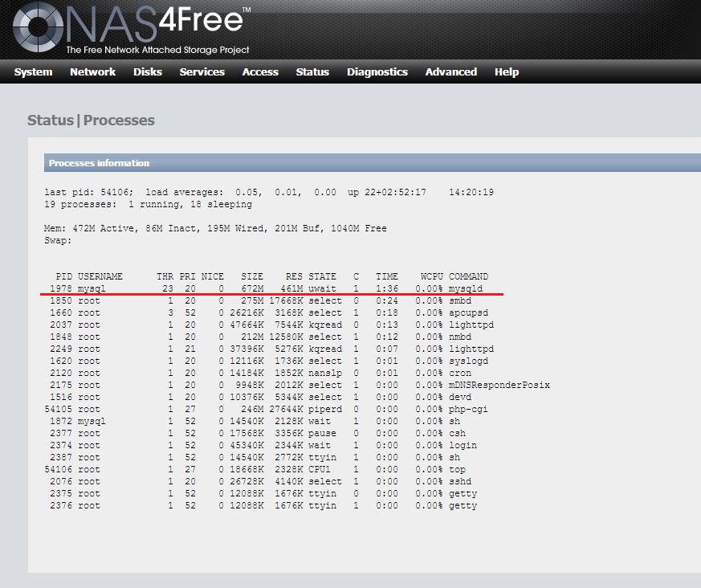Click the apcupsd process row
Image resolution: width=701 pixels, height=588 pixels.
[x=269, y=313]
